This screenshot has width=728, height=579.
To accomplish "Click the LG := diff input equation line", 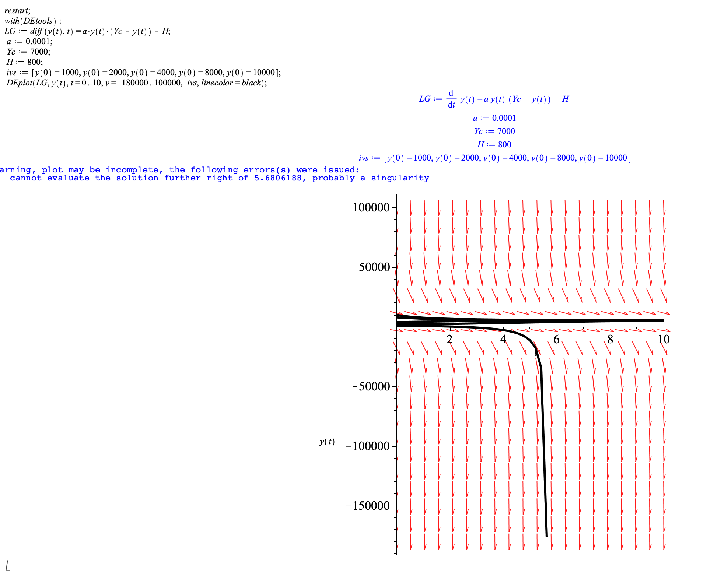I will coord(87,31).
